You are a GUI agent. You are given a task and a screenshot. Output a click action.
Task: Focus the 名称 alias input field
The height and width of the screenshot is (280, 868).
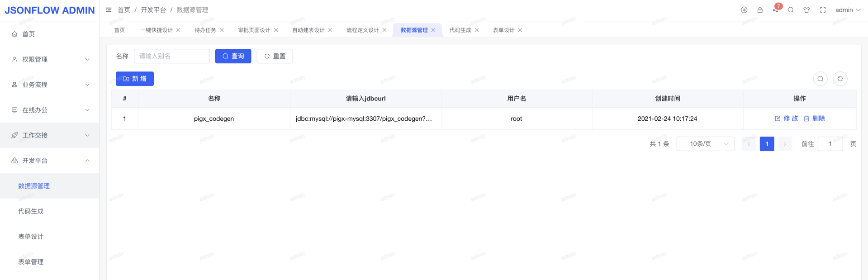(x=172, y=56)
